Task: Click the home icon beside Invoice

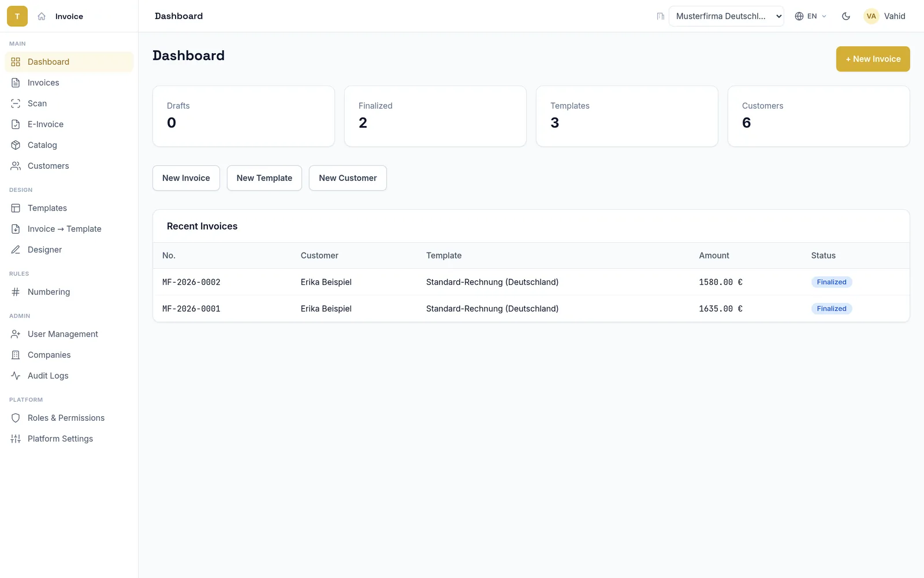Action: pyautogui.click(x=42, y=16)
